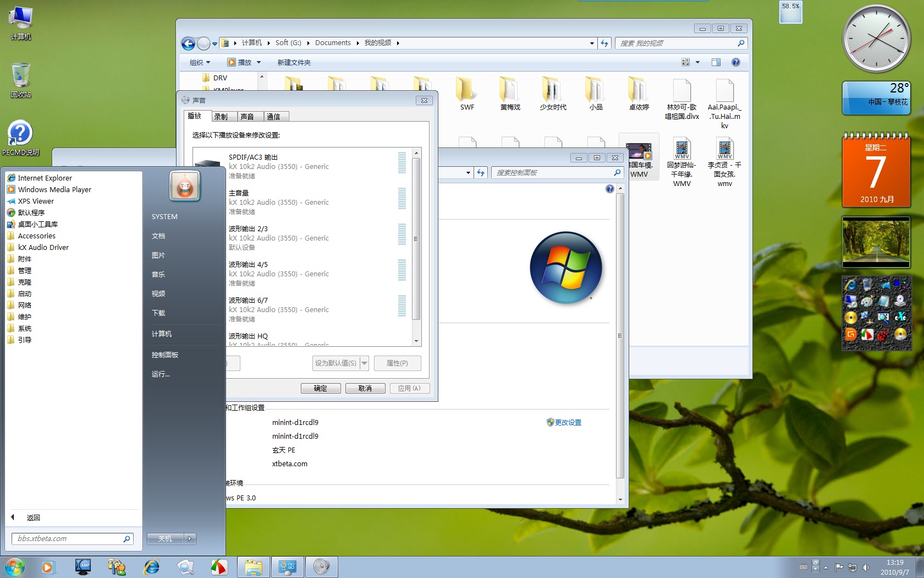Viewport: 924px width, 578px height.
Task: Open Action Center flag tray icon
Action: coord(839,567)
